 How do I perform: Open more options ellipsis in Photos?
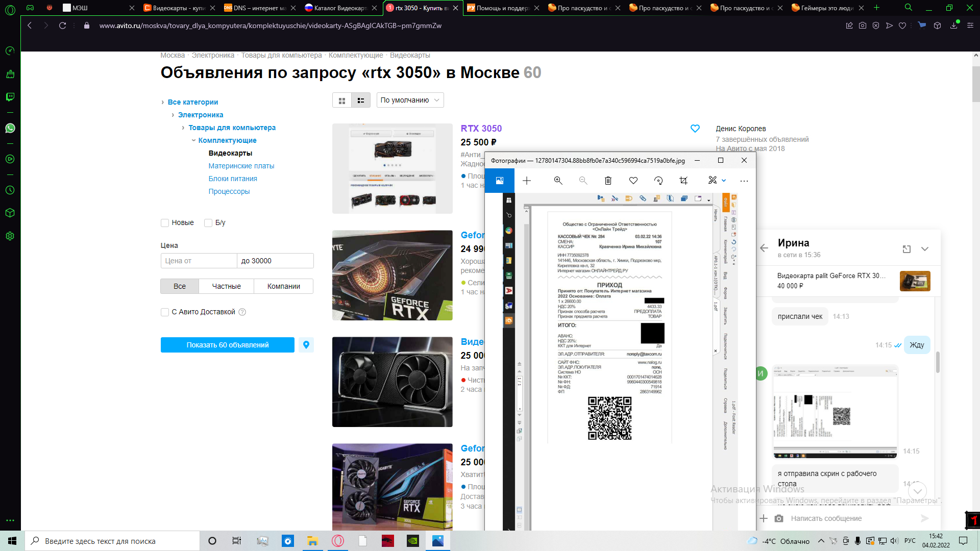click(x=744, y=181)
